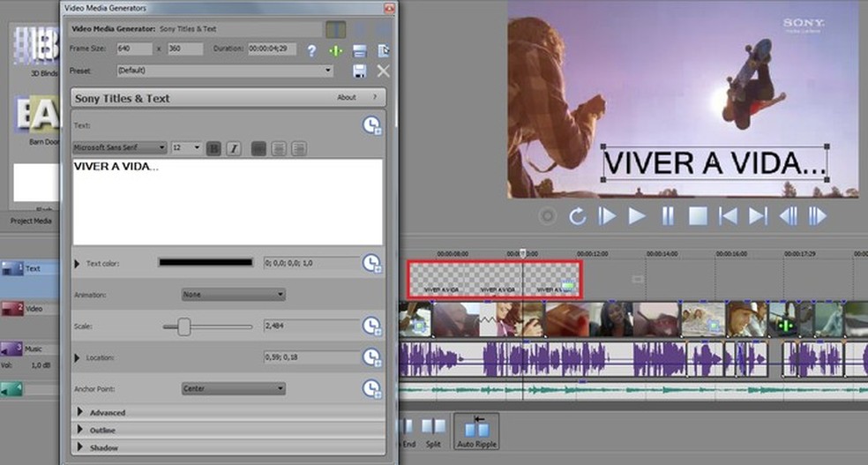Click the black Text color swatch
Screen dimensions: 868x465
pos(206,262)
